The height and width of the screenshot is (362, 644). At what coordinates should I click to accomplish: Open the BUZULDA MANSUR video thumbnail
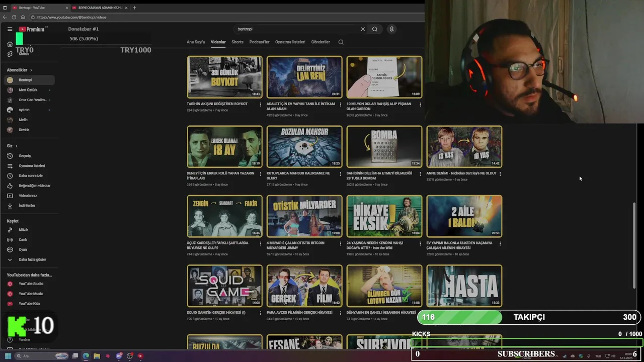[304, 146]
